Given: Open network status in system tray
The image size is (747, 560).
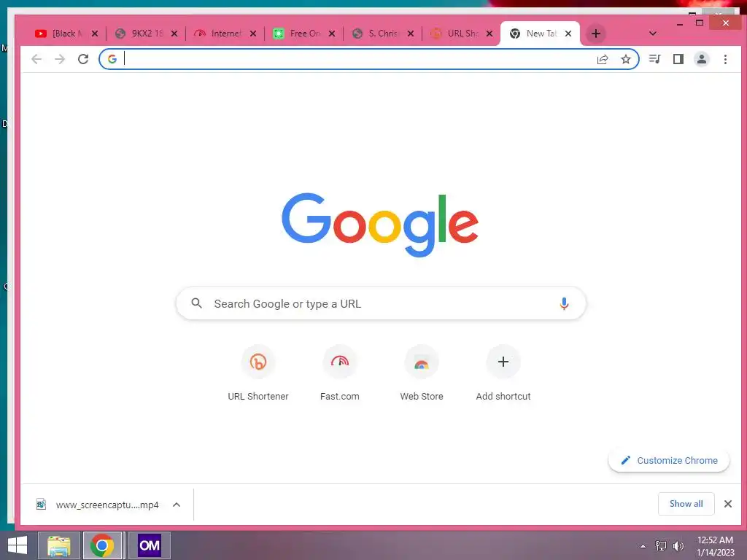Looking at the screenshot, I should (x=661, y=546).
